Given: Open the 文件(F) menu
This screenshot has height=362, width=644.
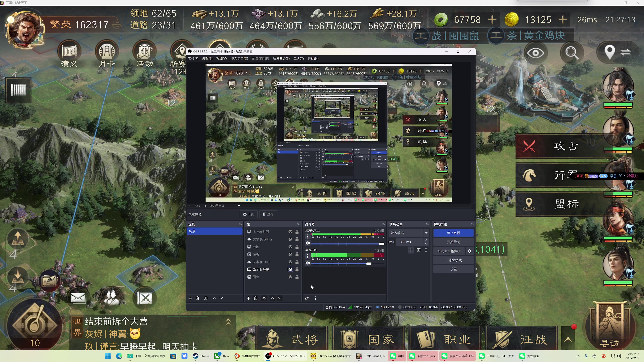Looking at the screenshot, I should pos(193,58).
